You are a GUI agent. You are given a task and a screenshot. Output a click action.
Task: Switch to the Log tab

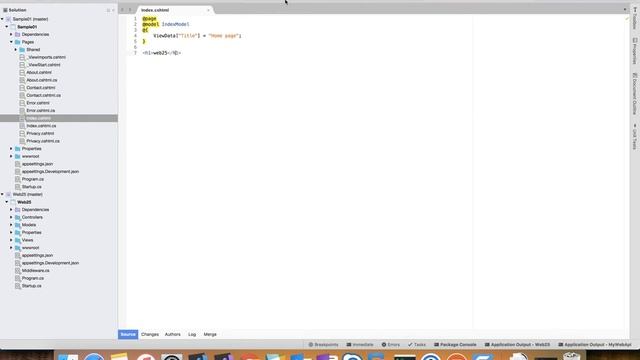point(192,334)
